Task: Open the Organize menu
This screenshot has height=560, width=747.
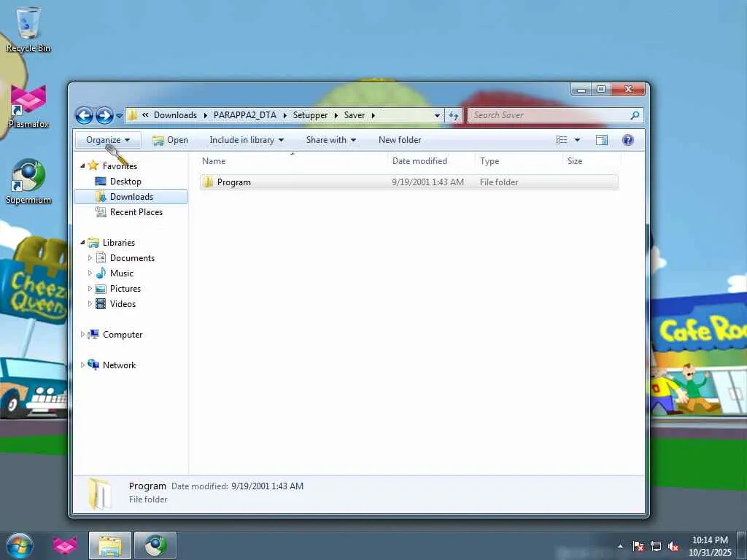Action: (108, 140)
